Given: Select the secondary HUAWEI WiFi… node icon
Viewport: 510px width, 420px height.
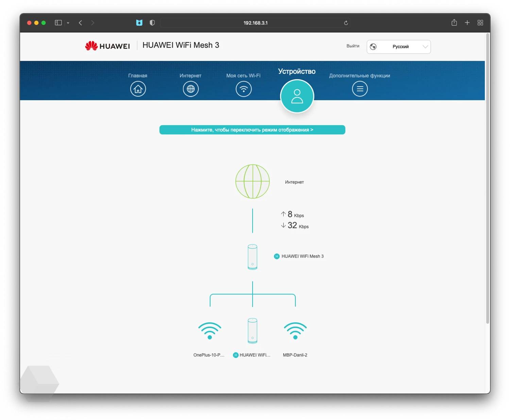Looking at the screenshot, I should coord(252,331).
